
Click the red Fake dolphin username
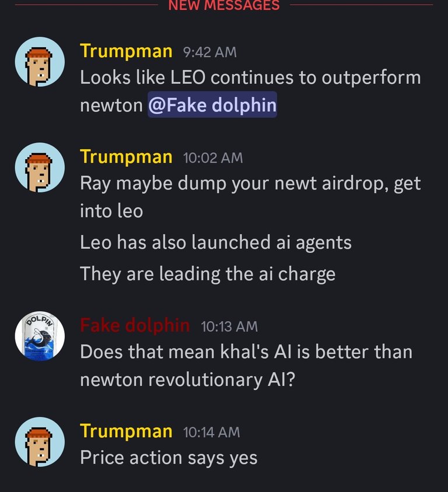coord(135,325)
